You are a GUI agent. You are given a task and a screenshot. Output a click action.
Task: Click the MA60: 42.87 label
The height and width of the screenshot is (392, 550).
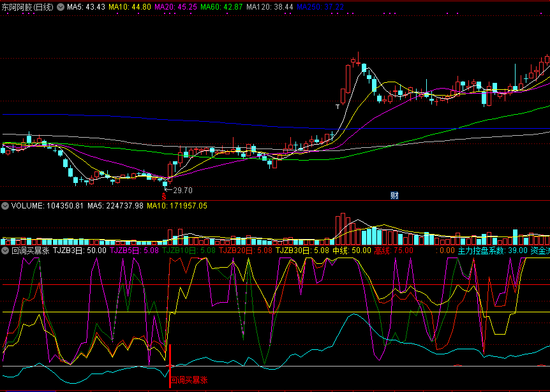click(221, 7)
